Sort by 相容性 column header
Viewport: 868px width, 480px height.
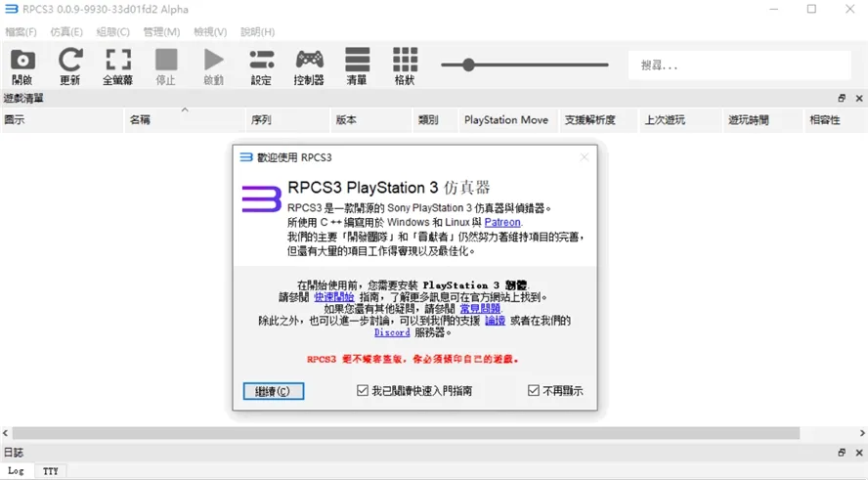coord(836,120)
